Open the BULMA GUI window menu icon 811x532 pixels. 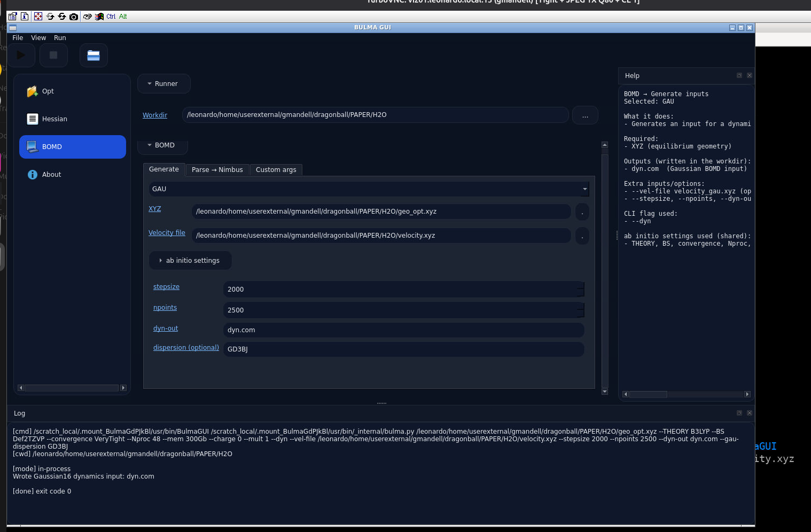[13, 28]
